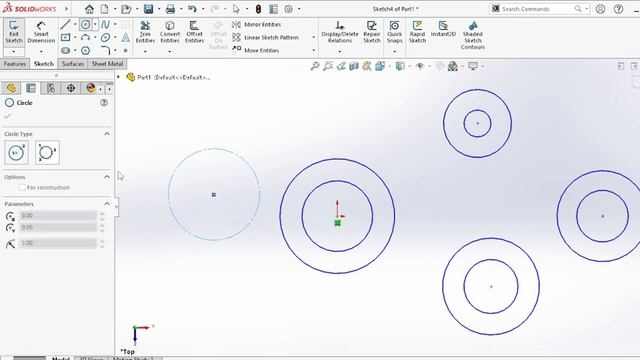Click the Convert Entities tool
Screen dimensions: 640x360
pyautogui.click(x=170, y=32)
